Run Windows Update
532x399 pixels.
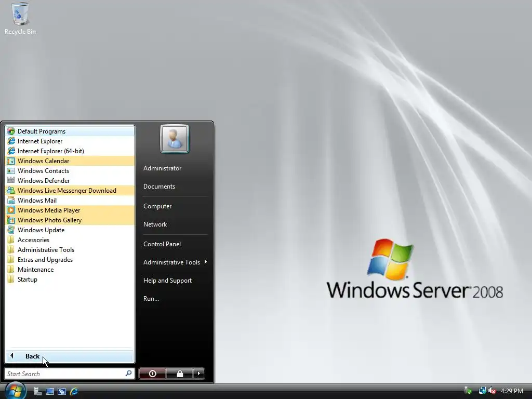[x=70, y=230]
